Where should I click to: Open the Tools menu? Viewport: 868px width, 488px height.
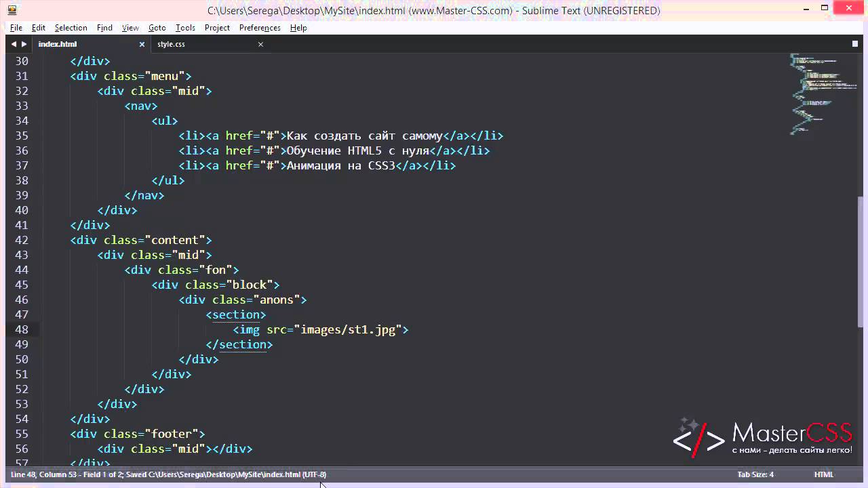185,28
